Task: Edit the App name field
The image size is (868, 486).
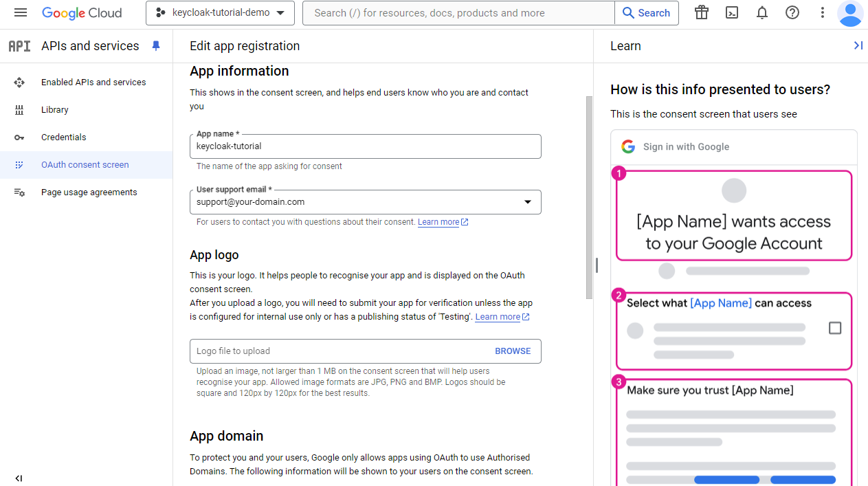Action: click(x=366, y=146)
